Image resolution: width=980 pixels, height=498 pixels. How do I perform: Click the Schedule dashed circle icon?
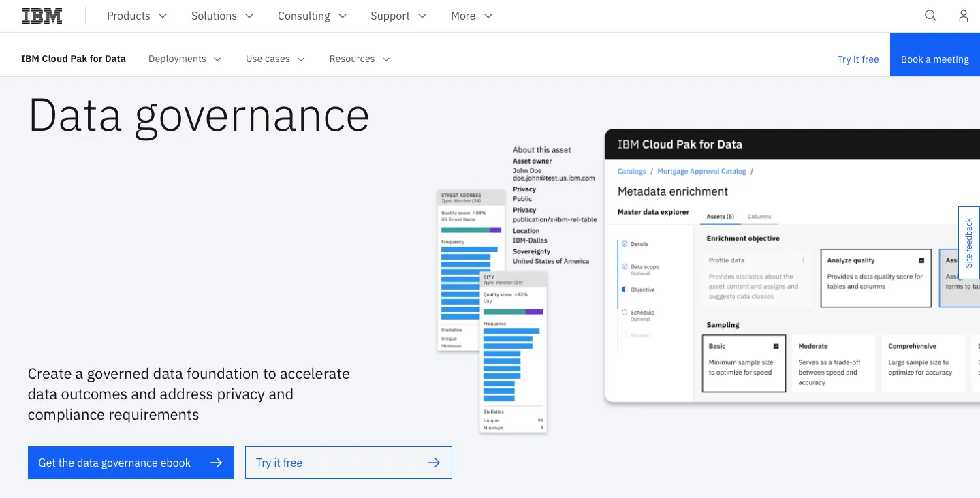click(625, 313)
